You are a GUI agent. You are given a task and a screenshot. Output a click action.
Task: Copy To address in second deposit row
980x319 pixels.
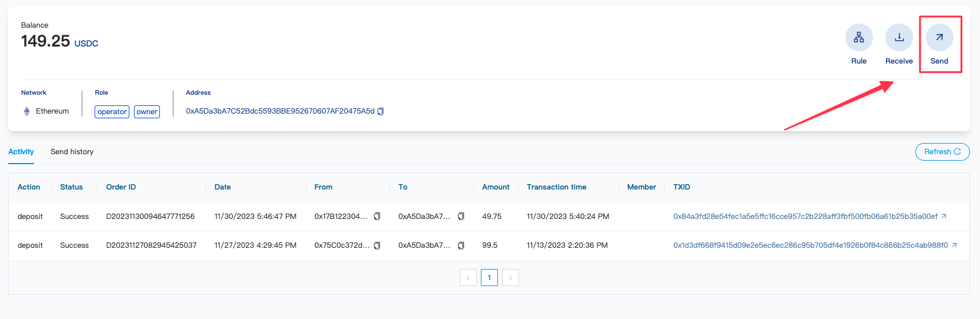(x=461, y=245)
